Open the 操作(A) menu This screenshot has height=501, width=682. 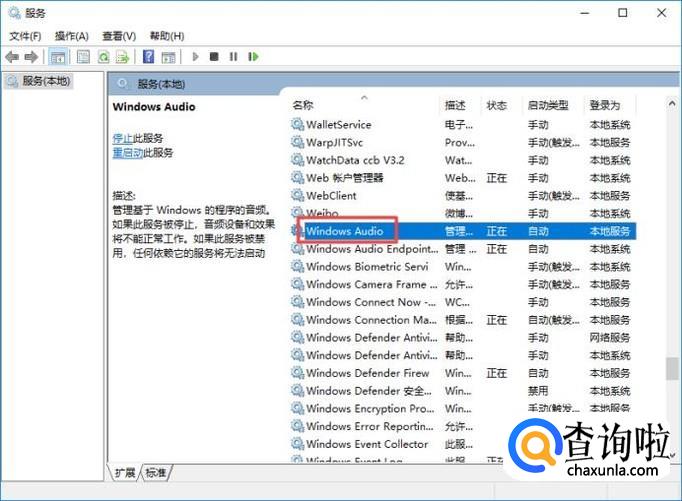72,36
